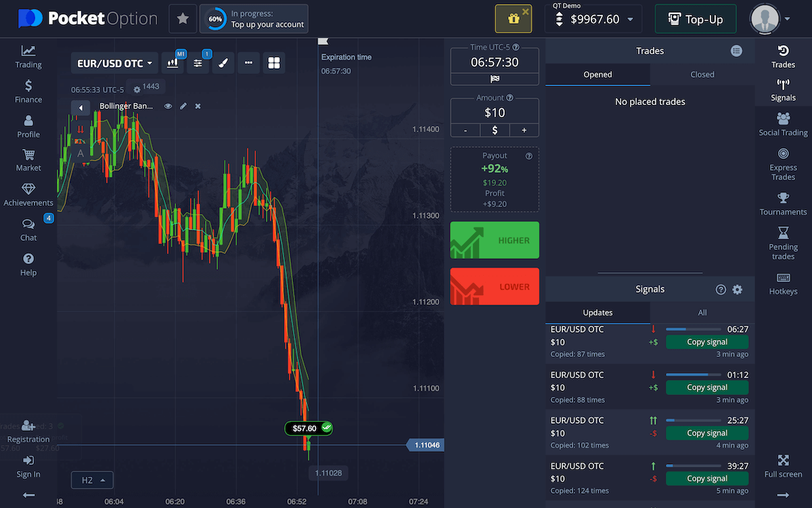Open the indicators panel icon
This screenshot has height=508, width=812.
(x=198, y=62)
